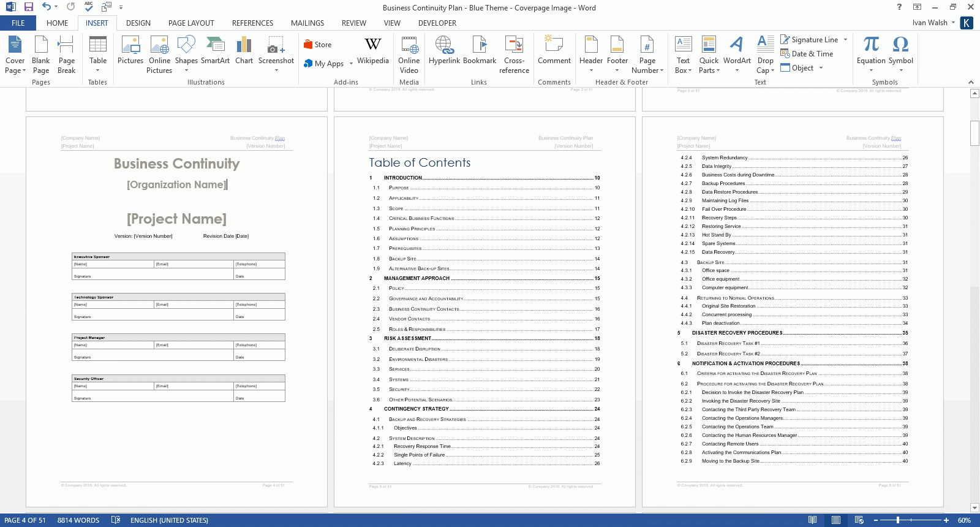Image resolution: width=980 pixels, height=527 pixels.
Task: Switch to Read Mode view in status bar
Action: (812, 520)
